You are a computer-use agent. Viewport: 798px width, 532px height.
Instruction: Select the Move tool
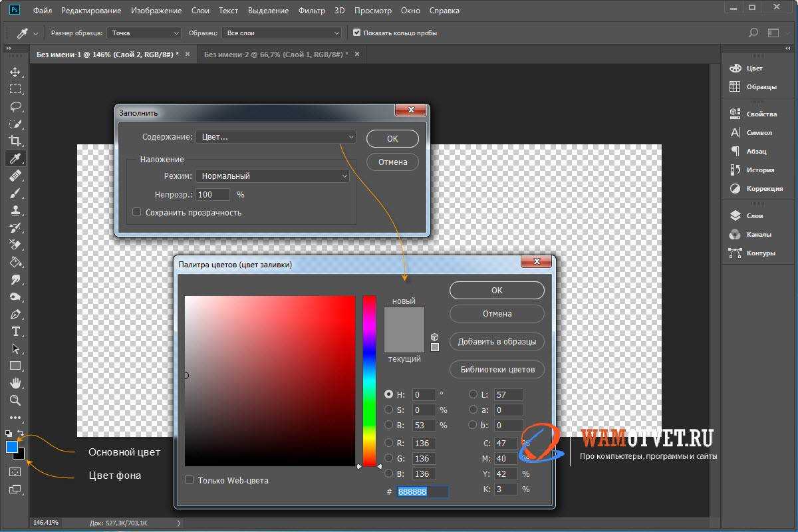click(x=15, y=72)
